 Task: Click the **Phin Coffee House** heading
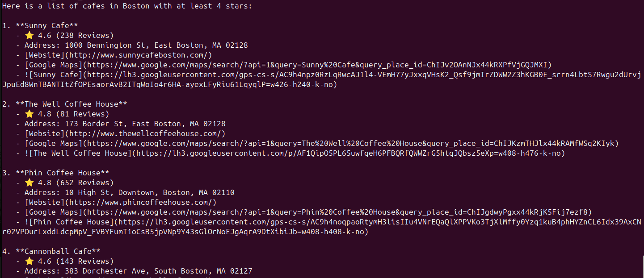(63, 173)
